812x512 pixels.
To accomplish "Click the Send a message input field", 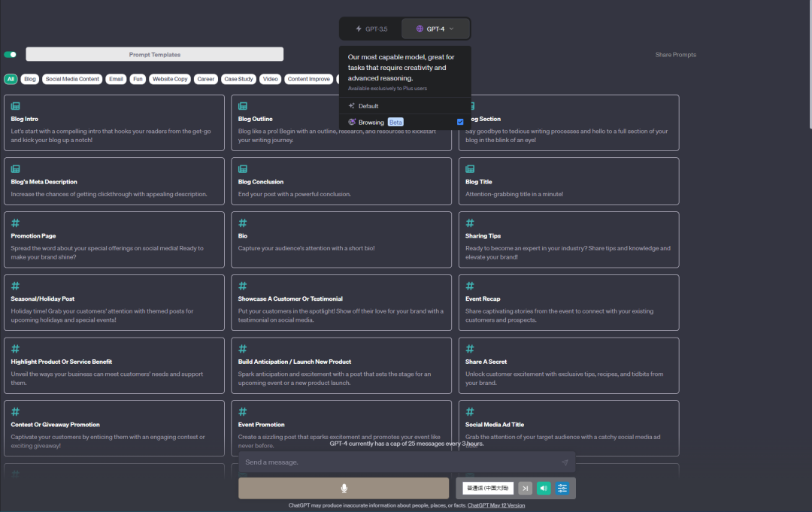I will (x=398, y=462).
